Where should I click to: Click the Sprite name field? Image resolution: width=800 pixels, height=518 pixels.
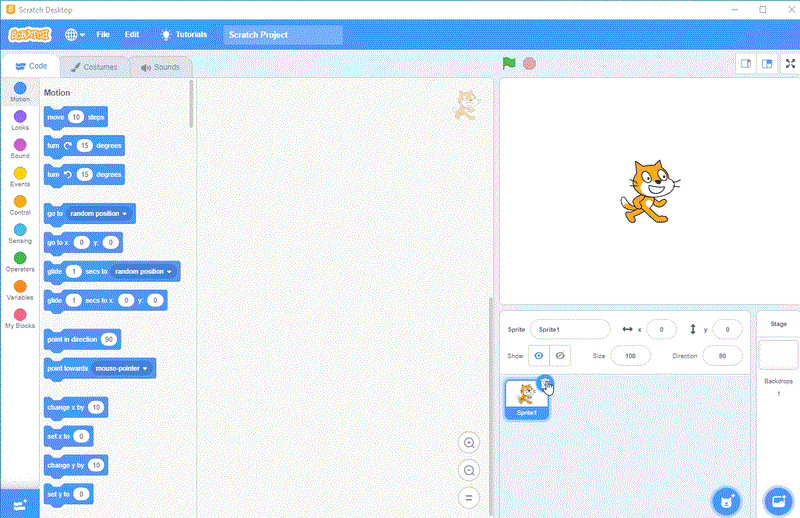(570, 330)
